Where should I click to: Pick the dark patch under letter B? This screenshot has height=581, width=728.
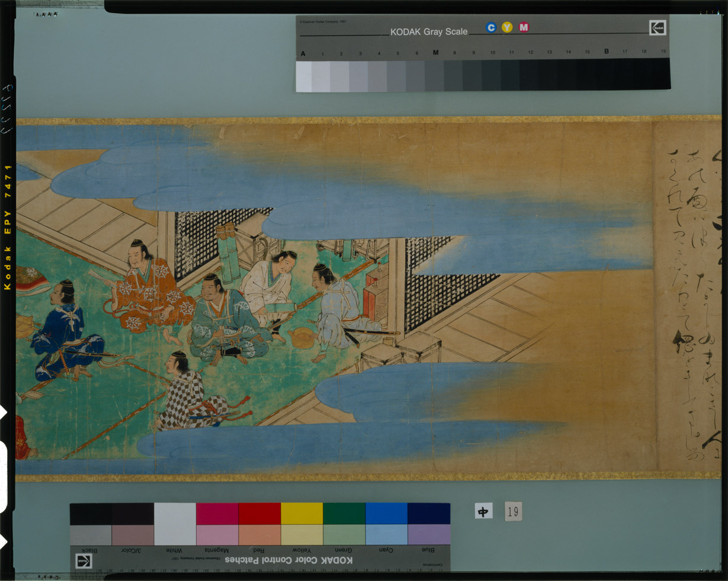[607, 75]
